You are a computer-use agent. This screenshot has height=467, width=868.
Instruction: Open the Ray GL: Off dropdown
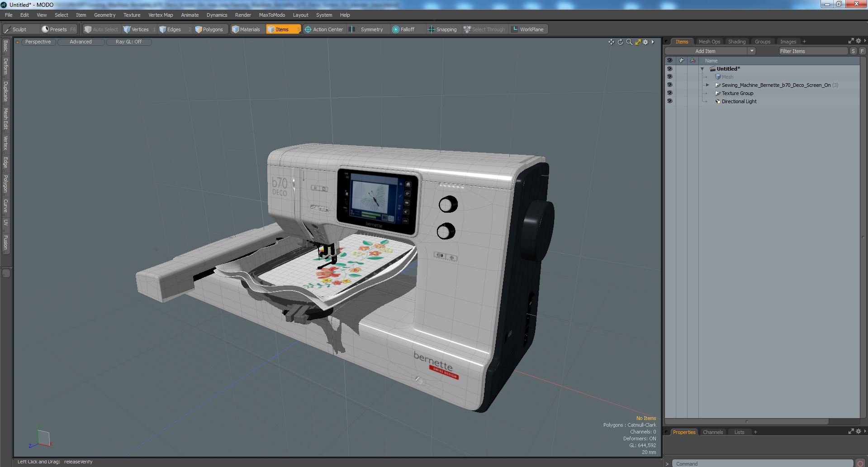coord(128,42)
